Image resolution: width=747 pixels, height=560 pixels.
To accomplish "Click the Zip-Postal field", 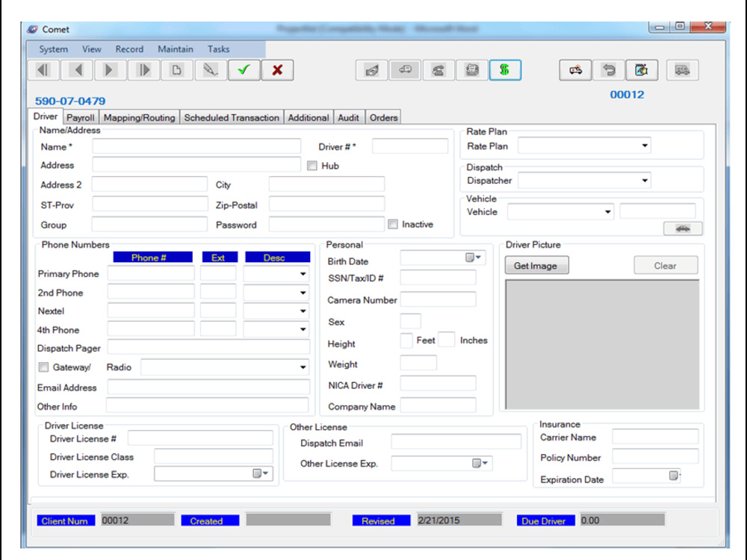I will coord(327,204).
